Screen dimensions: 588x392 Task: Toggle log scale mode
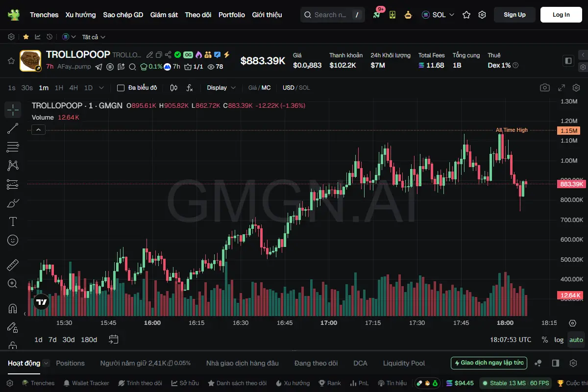[x=559, y=340]
